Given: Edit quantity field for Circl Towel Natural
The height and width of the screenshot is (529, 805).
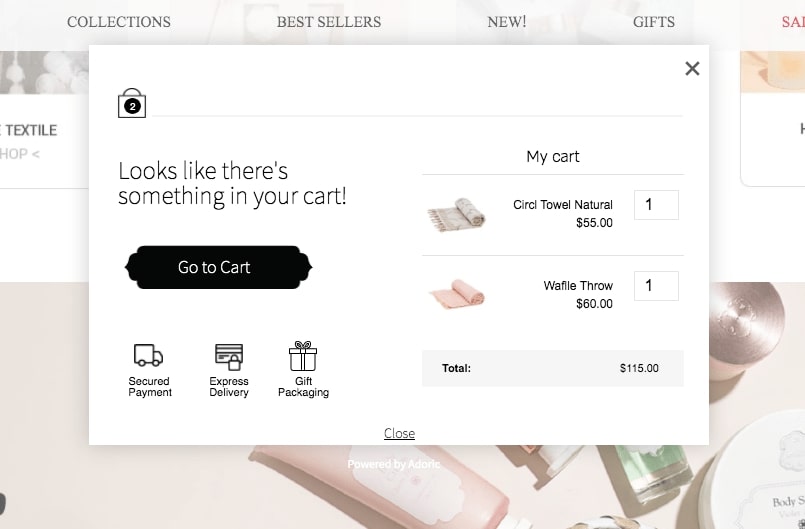Looking at the screenshot, I should [x=656, y=205].
